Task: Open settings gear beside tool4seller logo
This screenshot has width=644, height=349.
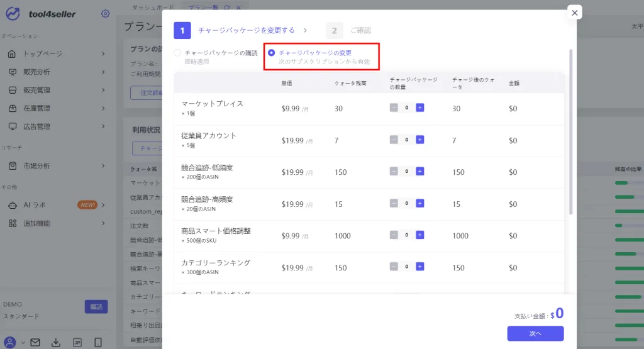Action: pos(106,14)
